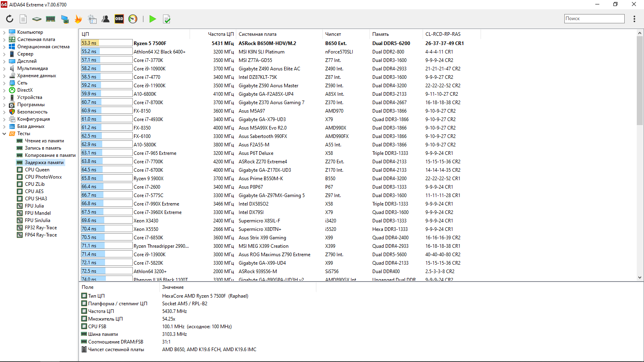Screen dimensions: 644x362
Task: Click the gauge dial toolbar icon
Action: pyautogui.click(x=133, y=19)
